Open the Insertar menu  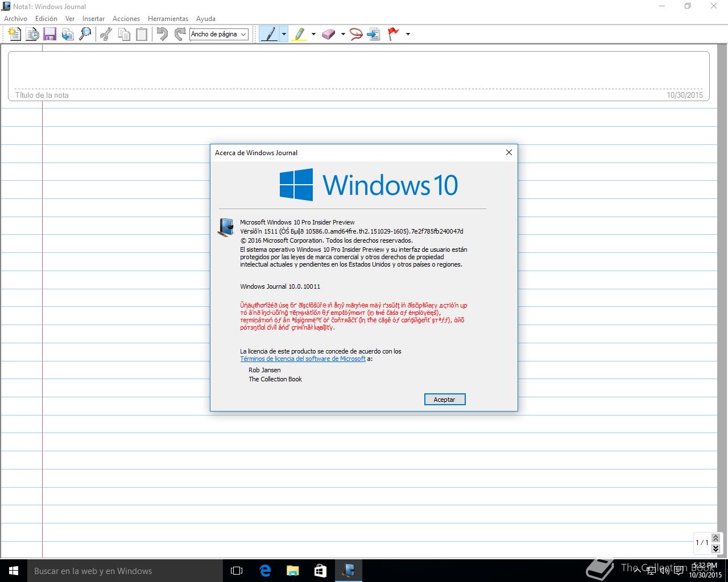(x=93, y=19)
